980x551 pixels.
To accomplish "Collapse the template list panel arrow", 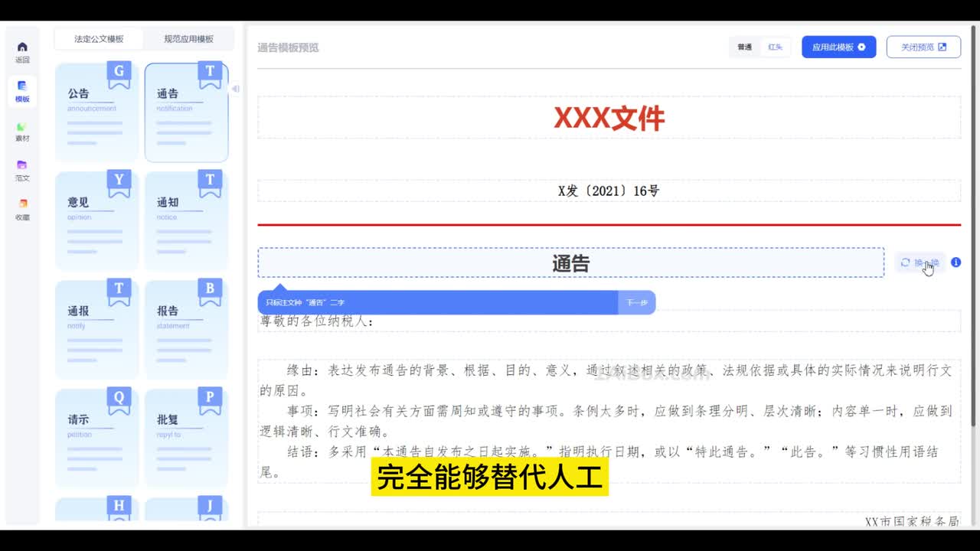I will pos(236,89).
